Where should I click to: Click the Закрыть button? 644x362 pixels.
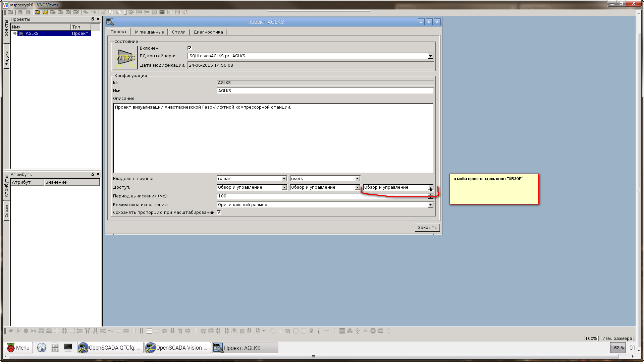click(427, 227)
